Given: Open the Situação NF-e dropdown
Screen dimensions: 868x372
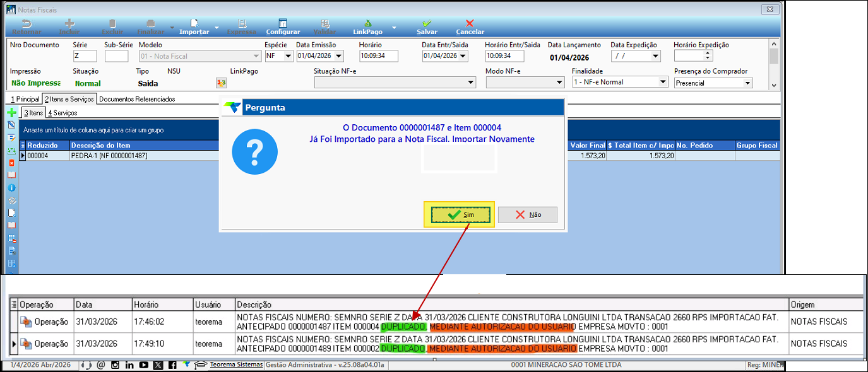Looking at the screenshot, I should [471, 82].
